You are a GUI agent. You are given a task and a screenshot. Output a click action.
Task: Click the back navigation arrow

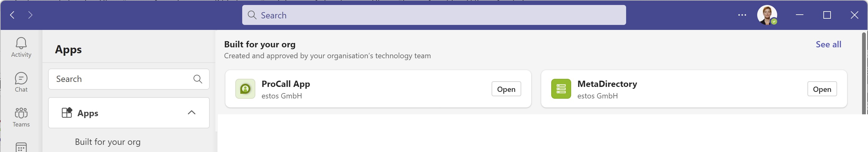click(12, 15)
